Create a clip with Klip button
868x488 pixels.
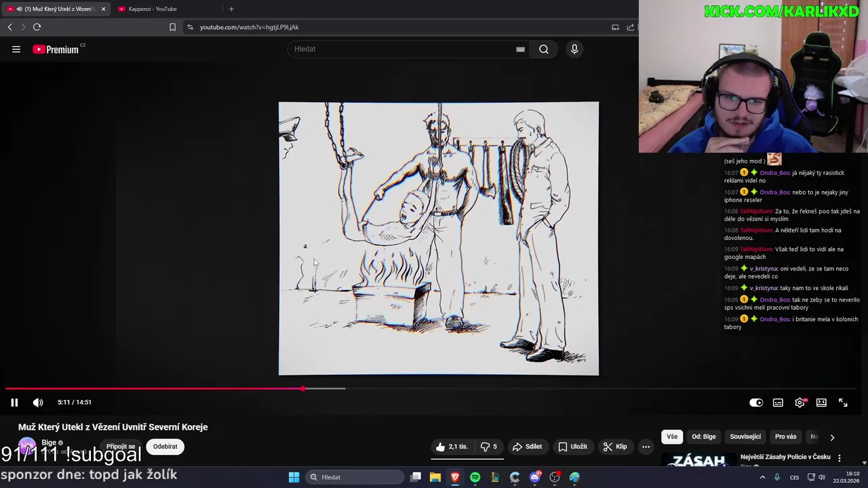pos(614,447)
